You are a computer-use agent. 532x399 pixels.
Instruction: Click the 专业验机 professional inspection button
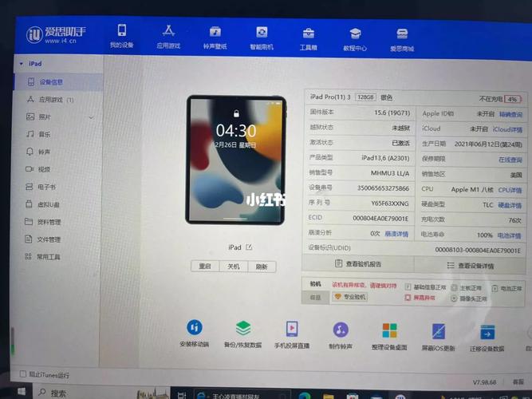350,297
